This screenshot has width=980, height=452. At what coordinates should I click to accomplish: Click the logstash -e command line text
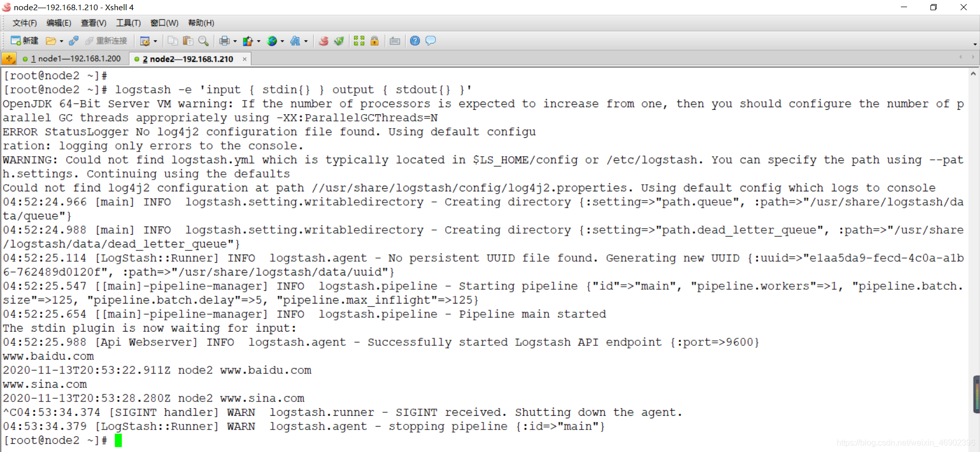(x=293, y=90)
